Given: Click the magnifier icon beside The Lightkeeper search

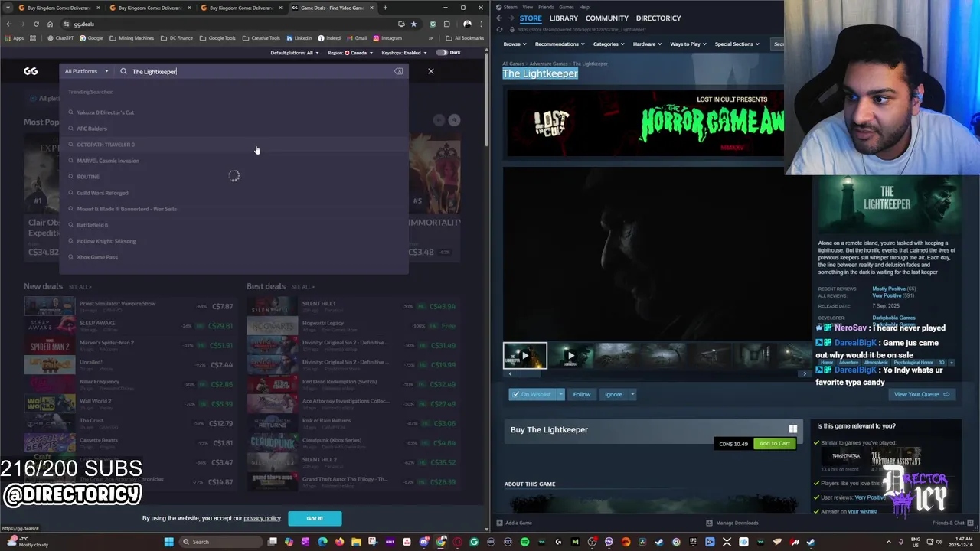Looking at the screenshot, I should click(x=123, y=71).
